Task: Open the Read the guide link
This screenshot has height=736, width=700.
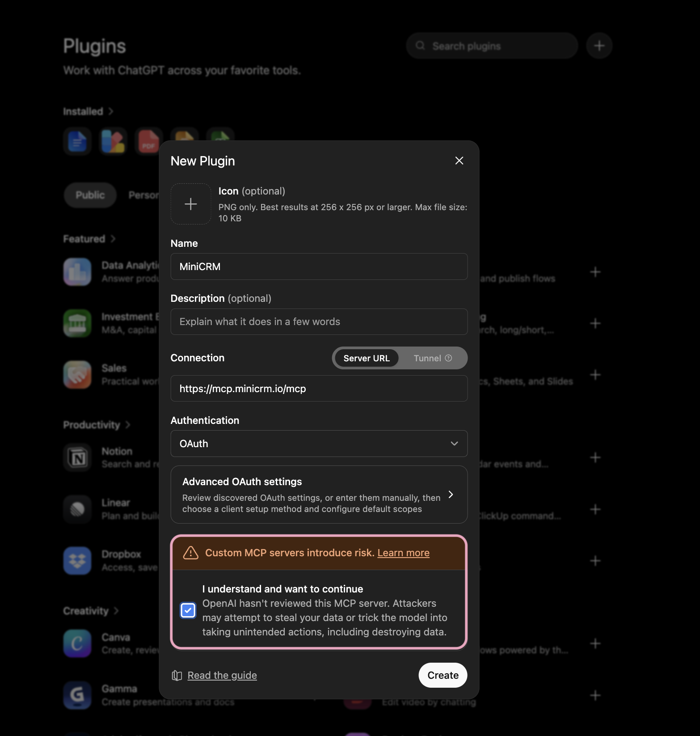Action: tap(222, 675)
